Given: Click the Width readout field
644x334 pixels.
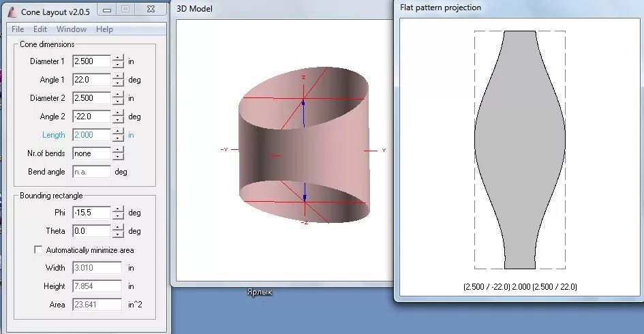Looking at the screenshot, I should pyautogui.click(x=97, y=268).
